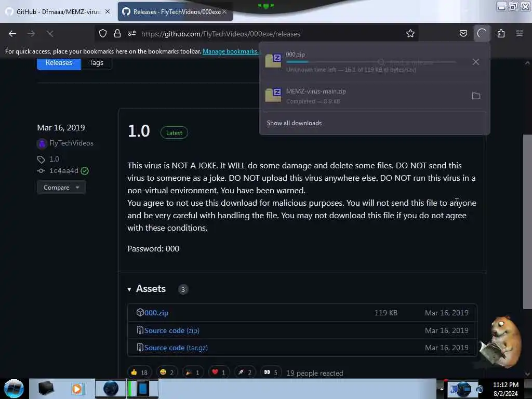Viewport: 532px width, 399px height.
Task: Save page to Pocket icon
Action: (463, 34)
